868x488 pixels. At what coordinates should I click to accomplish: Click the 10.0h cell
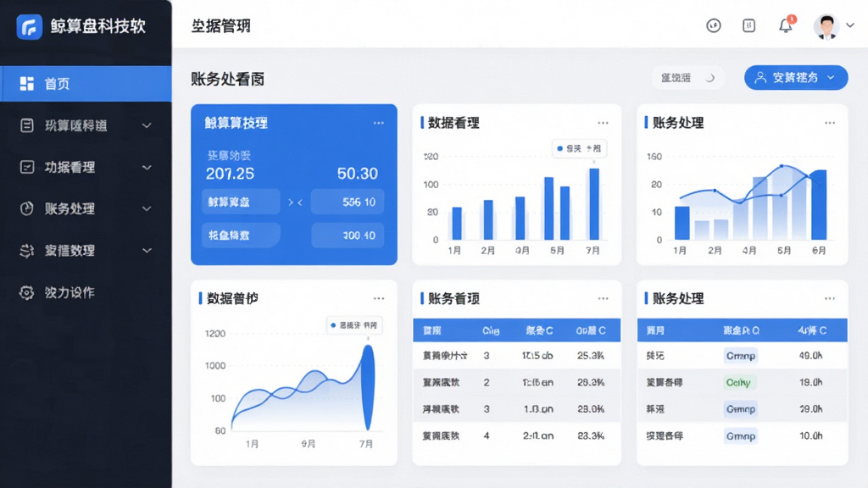[x=810, y=436]
